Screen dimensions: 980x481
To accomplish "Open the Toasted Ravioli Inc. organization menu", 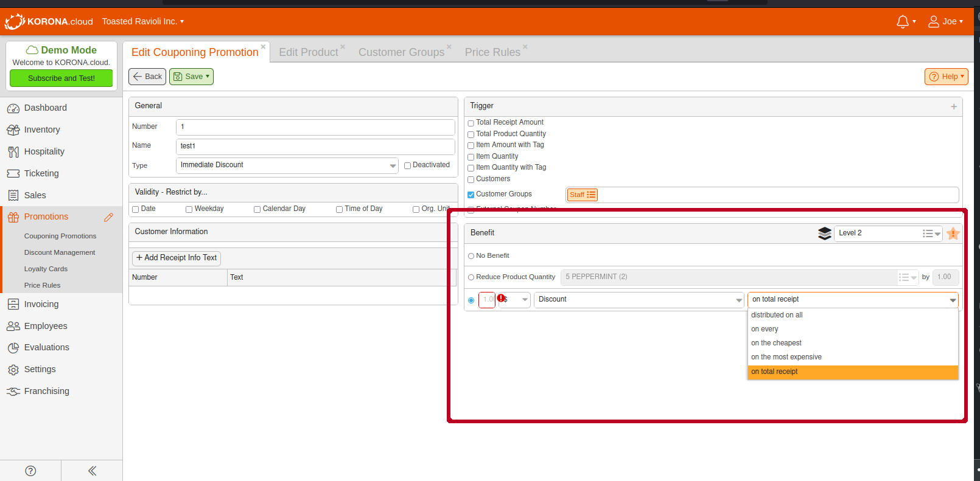I will click(142, 21).
